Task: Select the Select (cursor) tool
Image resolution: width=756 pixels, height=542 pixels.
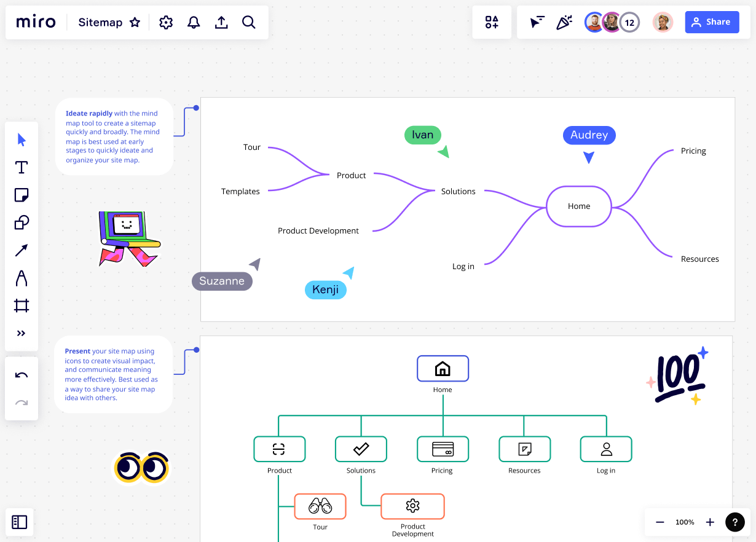Action: (22, 139)
